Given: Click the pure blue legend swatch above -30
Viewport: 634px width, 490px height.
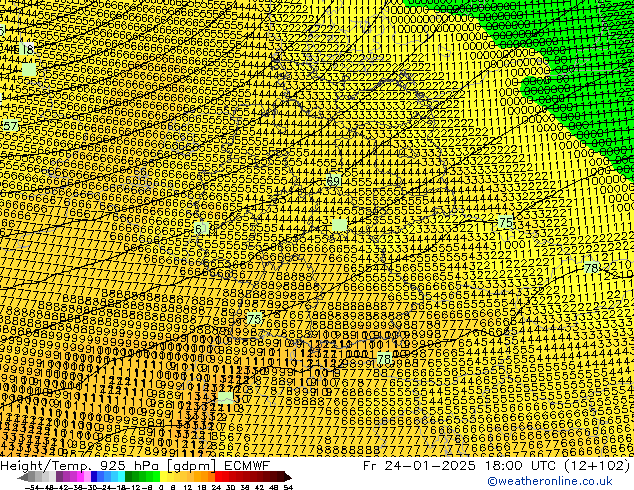Looking at the screenshot, I should click(94, 477).
